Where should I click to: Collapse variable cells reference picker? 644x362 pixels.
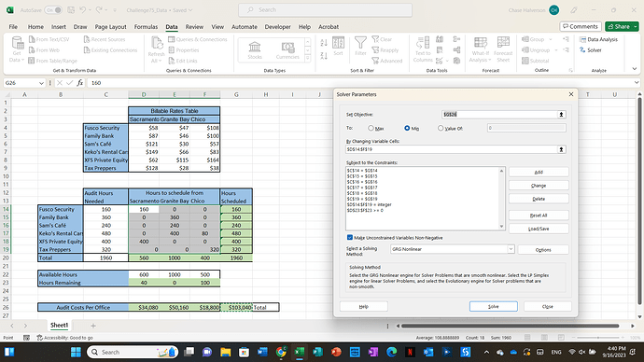coord(561,149)
